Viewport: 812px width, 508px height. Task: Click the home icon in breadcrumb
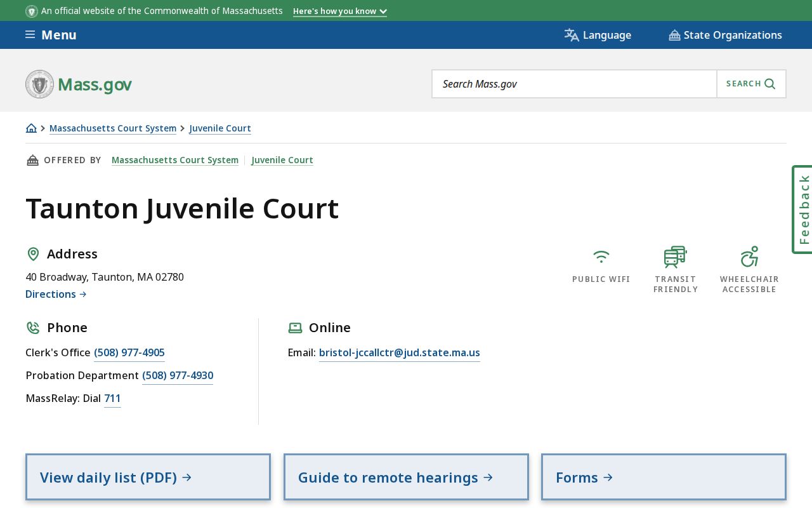pyautogui.click(x=31, y=128)
